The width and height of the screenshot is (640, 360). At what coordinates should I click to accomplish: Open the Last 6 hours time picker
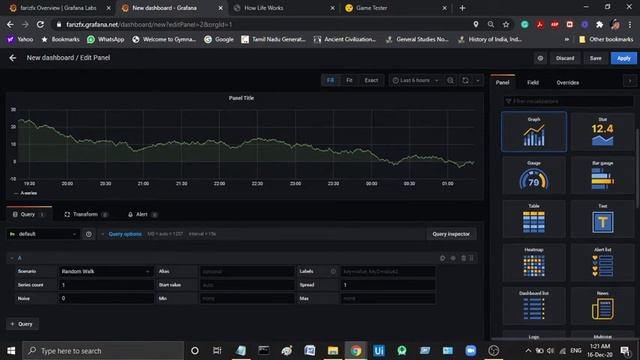pos(416,80)
